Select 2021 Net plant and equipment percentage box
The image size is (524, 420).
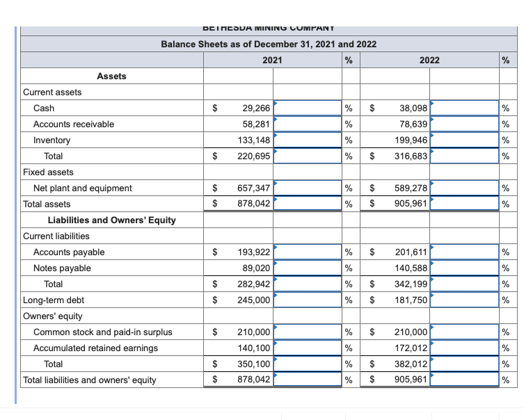308,188
